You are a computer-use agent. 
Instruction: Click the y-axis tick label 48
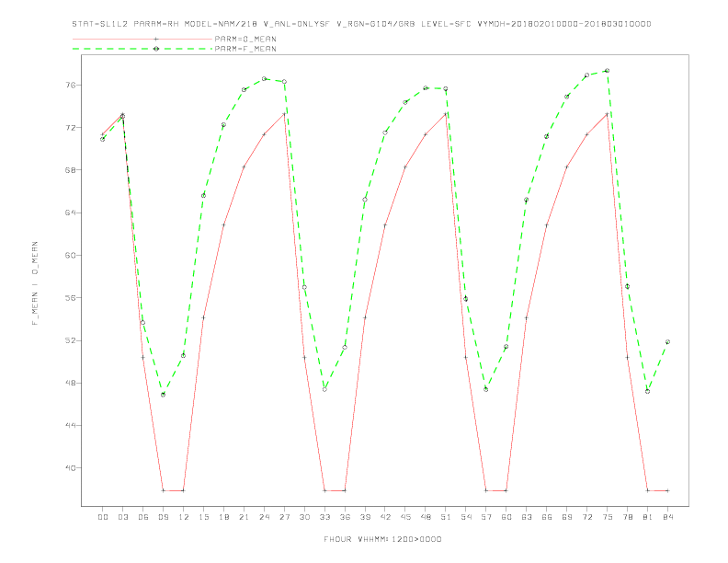coord(71,383)
